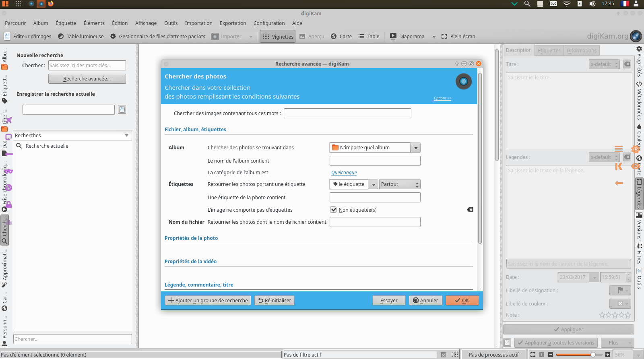Open the Configuration menu
Image resolution: width=644 pixels, height=359 pixels.
tap(269, 23)
